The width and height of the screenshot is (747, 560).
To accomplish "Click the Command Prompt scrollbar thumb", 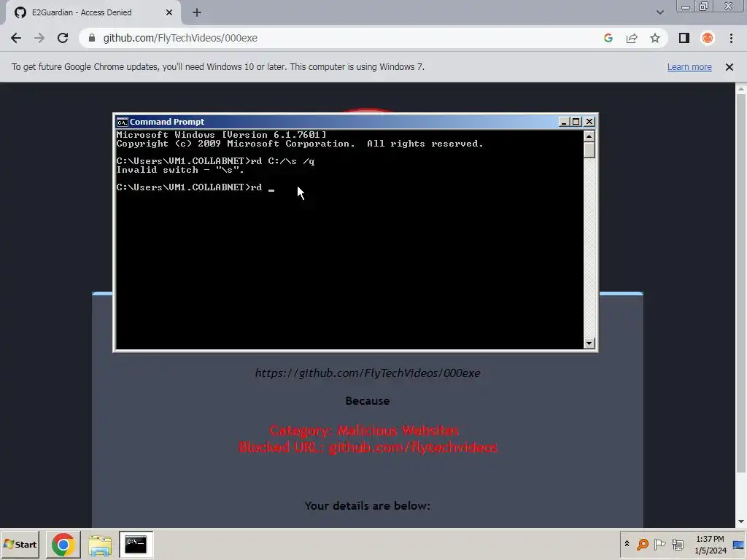I will [x=589, y=150].
